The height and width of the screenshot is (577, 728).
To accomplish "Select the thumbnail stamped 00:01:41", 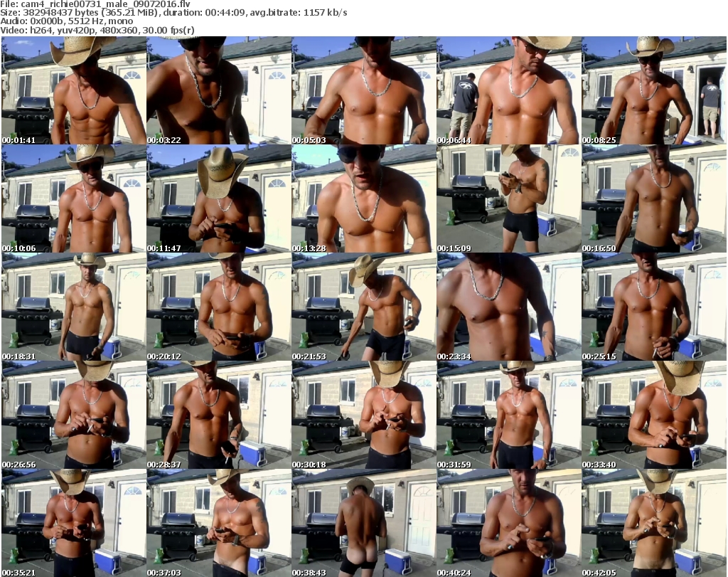I will click(x=74, y=90).
